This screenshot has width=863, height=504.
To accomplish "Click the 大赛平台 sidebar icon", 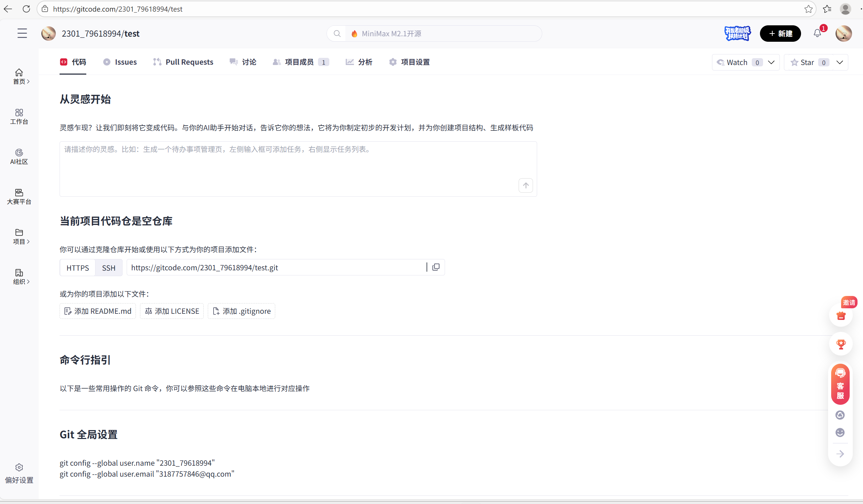I will click(x=19, y=196).
